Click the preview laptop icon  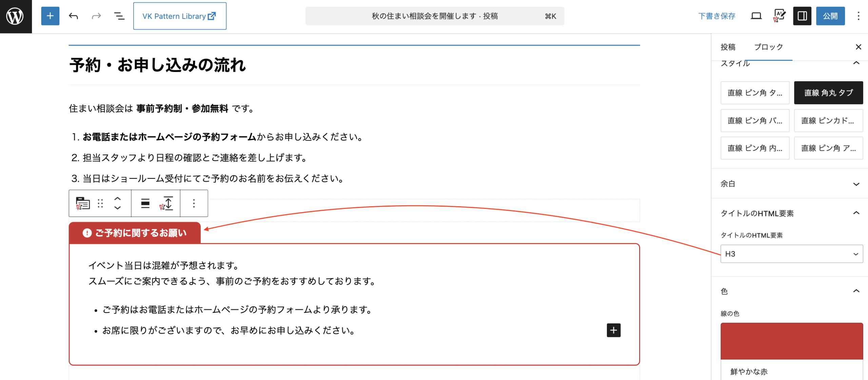756,16
